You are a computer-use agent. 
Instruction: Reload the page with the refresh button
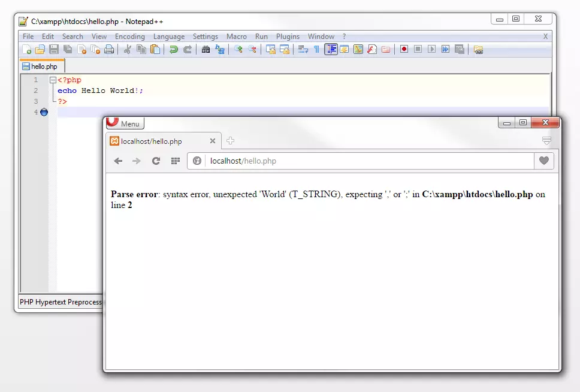coord(155,161)
